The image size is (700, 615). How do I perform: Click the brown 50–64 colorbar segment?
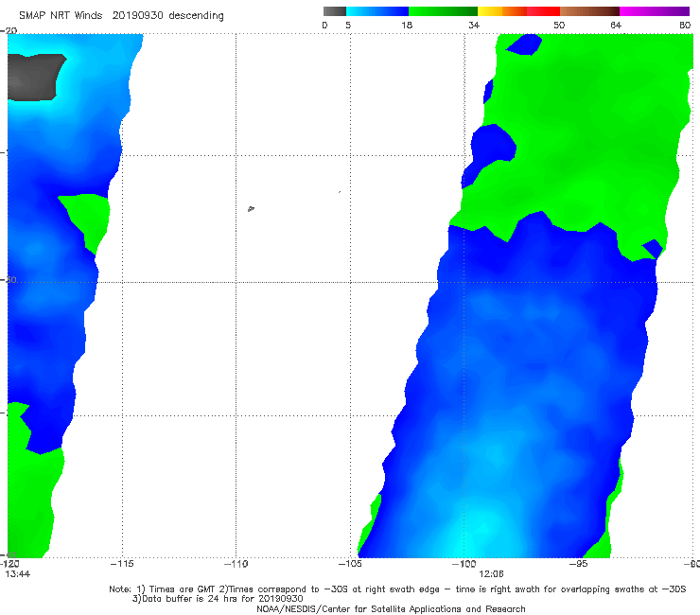click(589, 11)
